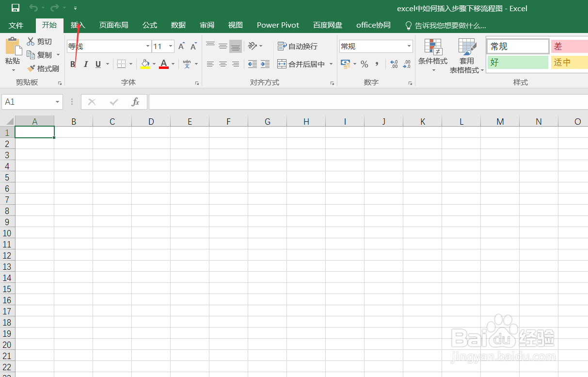Viewport: 588px width, 377px height.
Task: Undo the last action
Action: pyautogui.click(x=33, y=8)
